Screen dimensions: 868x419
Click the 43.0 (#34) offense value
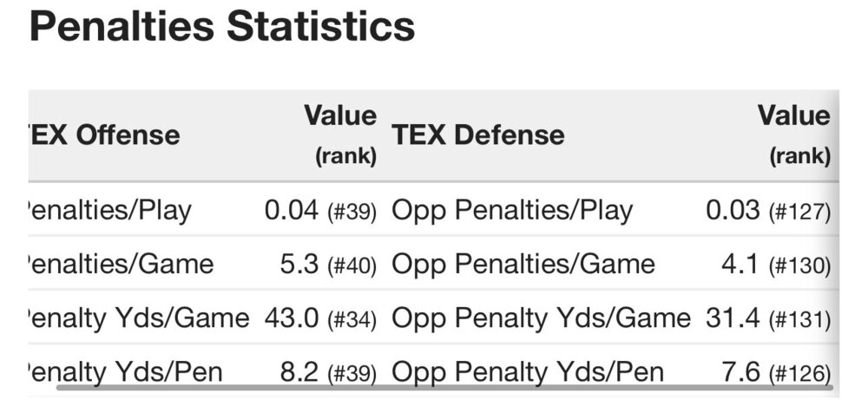pos(320,318)
